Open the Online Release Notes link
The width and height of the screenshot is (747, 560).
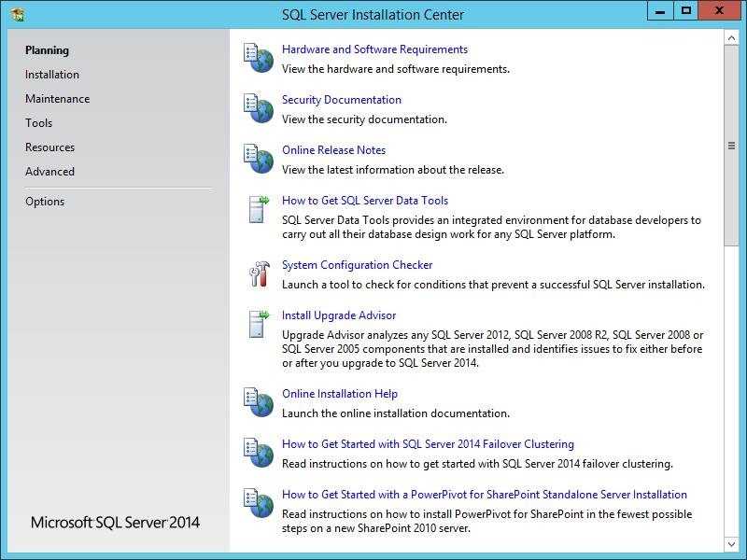pyautogui.click(x=334, y=150)
